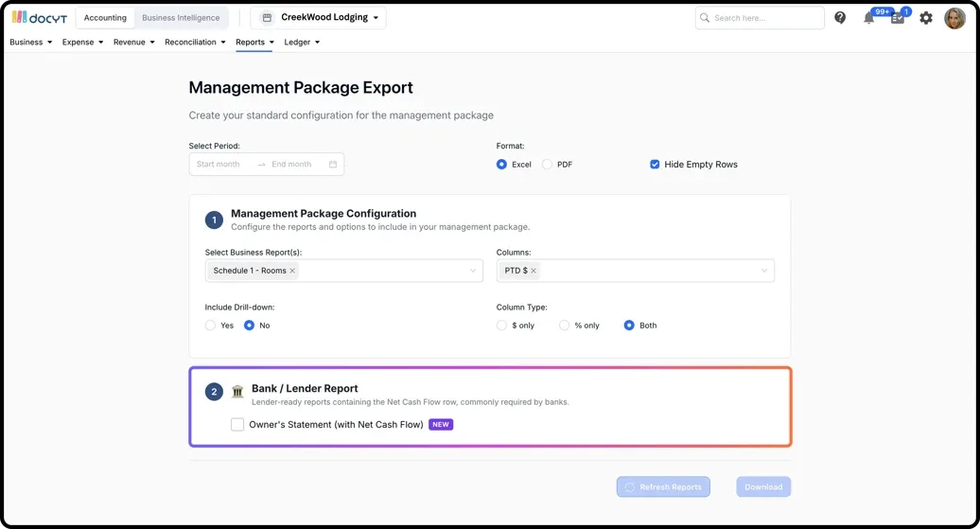Click the search magnifier icon

pyautogui.click(x=705, y=18)
